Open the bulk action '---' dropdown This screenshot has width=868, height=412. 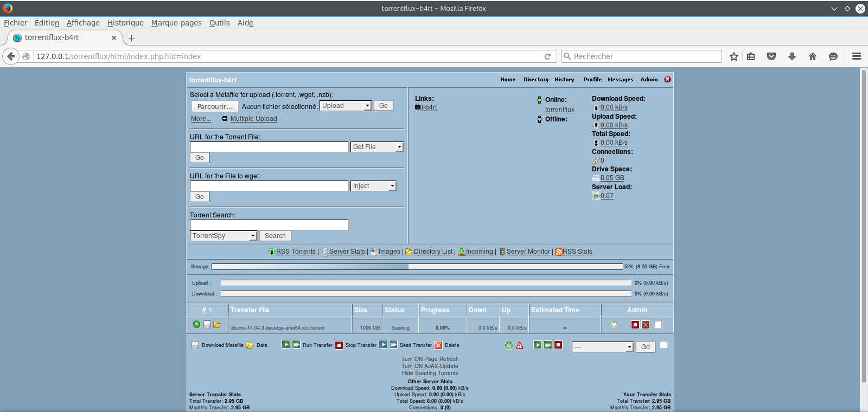click(603, 347)
